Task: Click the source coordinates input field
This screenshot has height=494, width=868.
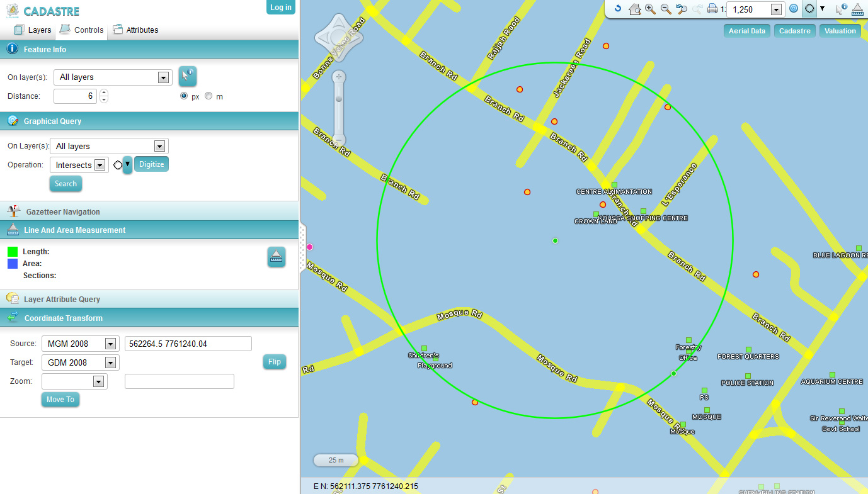Action: (x=188, y=344)
